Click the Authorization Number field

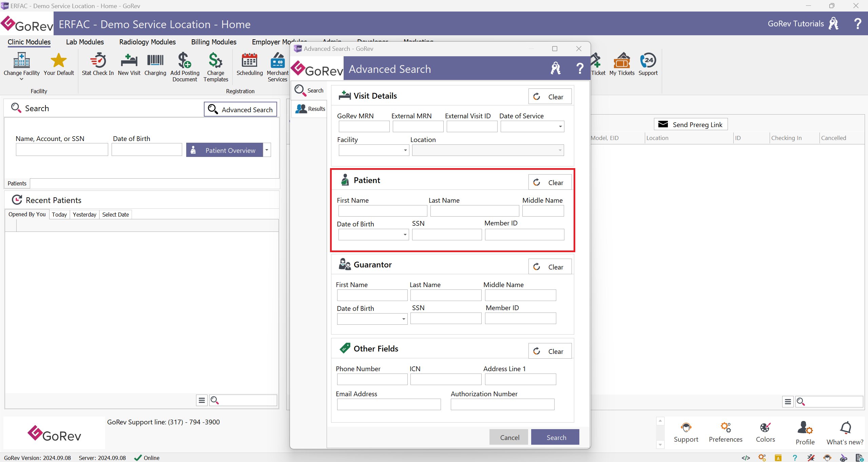(502, 404)
